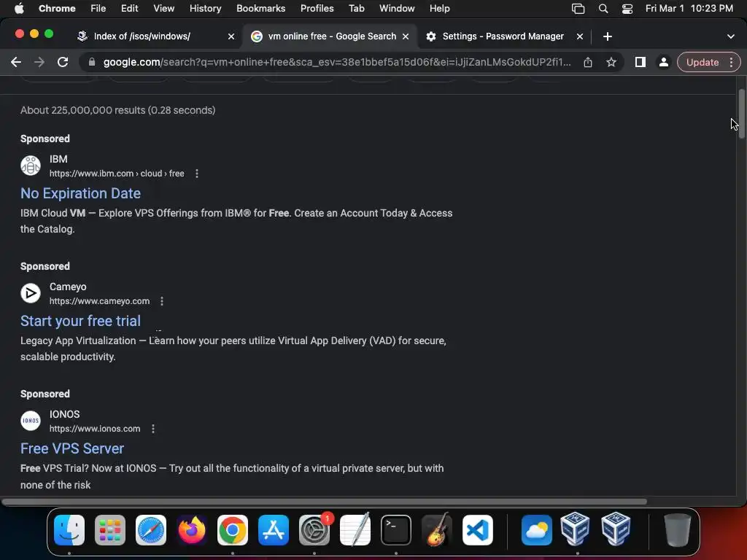Switch to Settings - Password Manager tab
The width and height of the screenshot is (747, 560).
point(503,36)
